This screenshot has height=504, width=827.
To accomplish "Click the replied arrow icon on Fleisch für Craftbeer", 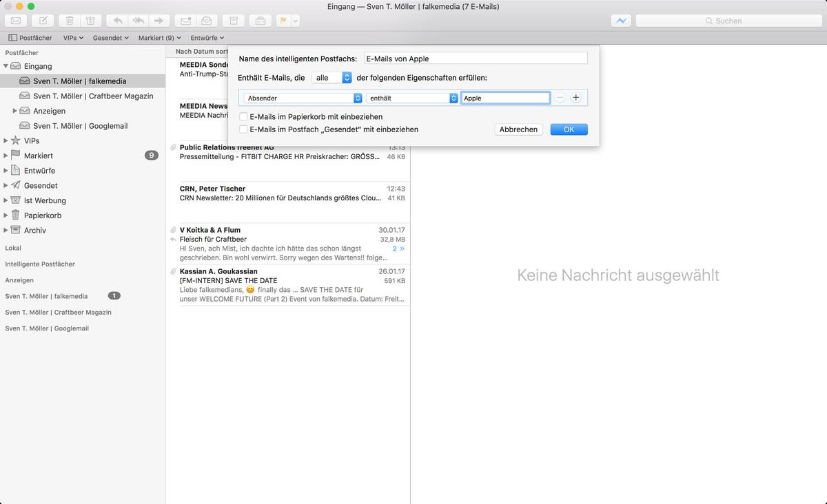I will coord(173,240).
